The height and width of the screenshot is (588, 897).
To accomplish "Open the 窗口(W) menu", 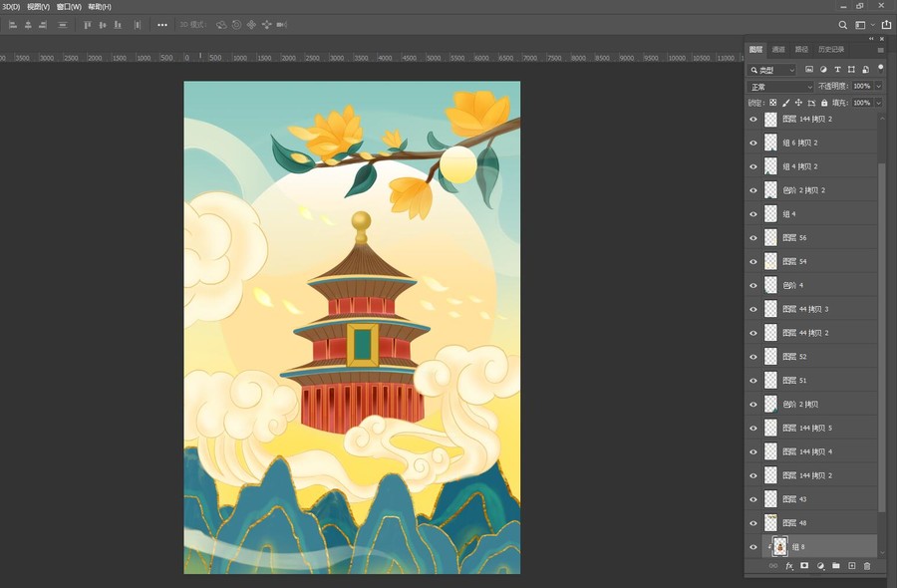I will pyautogui.click(x=69, y=7).
